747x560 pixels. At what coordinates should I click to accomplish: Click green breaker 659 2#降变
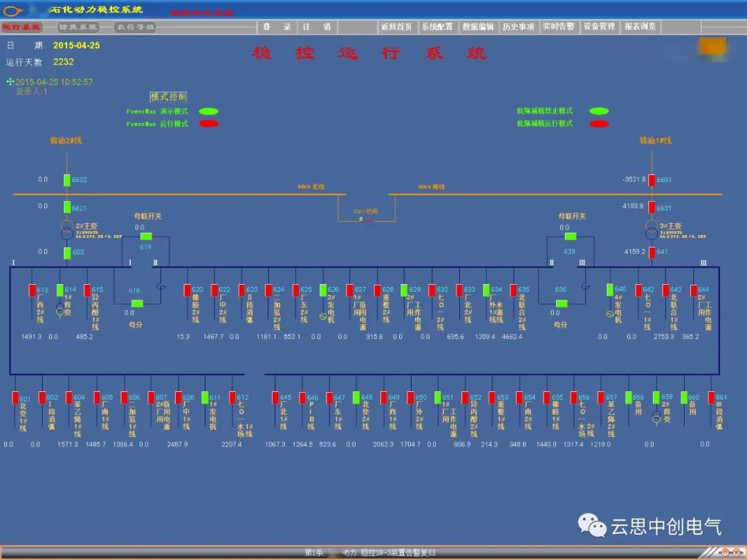coord(656,398)
